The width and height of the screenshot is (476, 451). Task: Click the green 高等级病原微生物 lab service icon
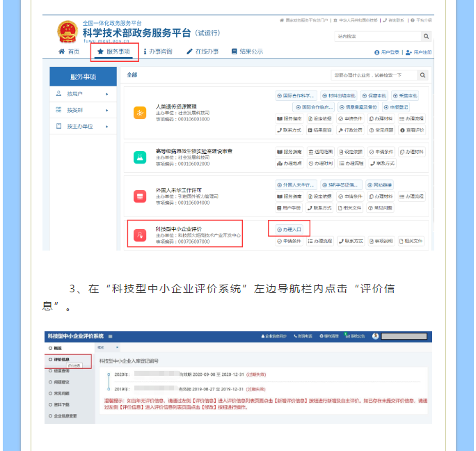139,157
